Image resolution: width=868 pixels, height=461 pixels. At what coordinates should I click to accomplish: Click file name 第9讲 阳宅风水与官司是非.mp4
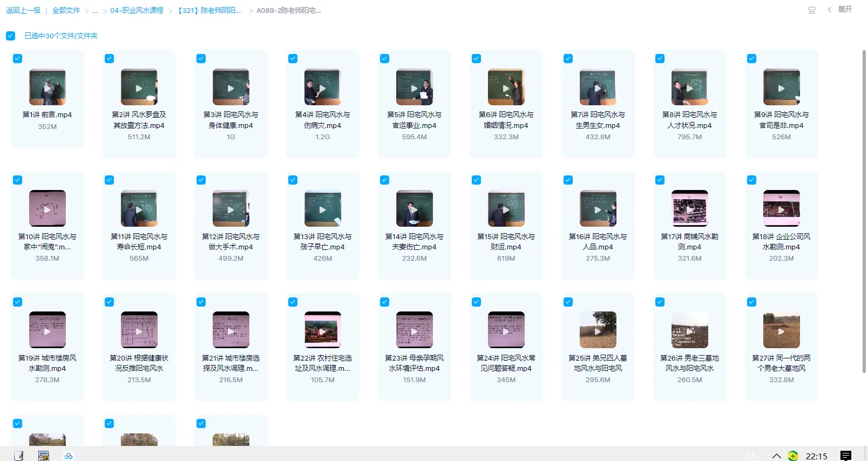[x=782, y=120]
